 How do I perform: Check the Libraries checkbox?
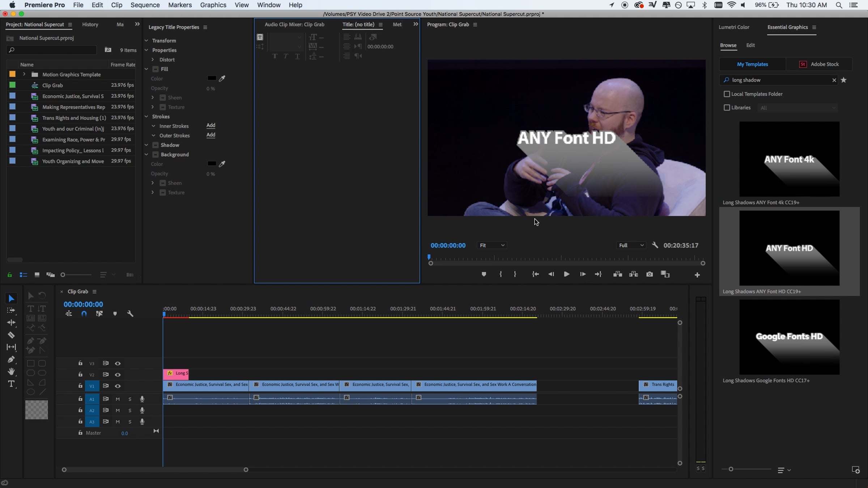(x=727, y=108)
